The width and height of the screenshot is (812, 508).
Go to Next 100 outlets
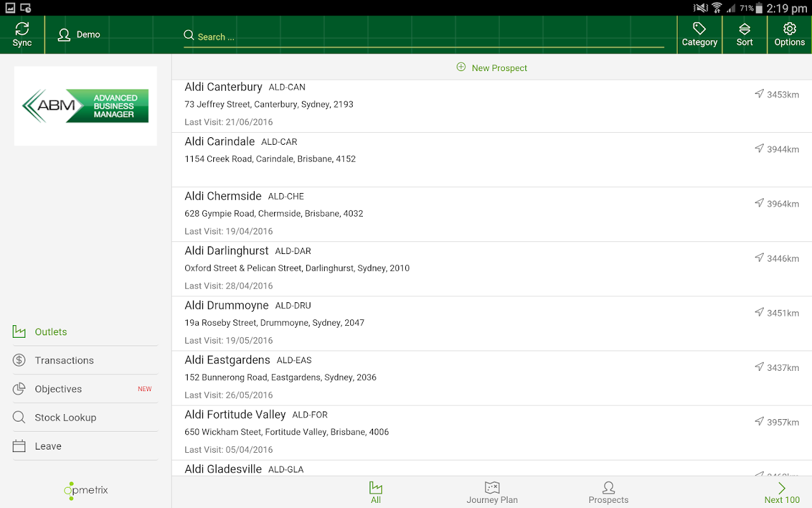click(782, 492)
